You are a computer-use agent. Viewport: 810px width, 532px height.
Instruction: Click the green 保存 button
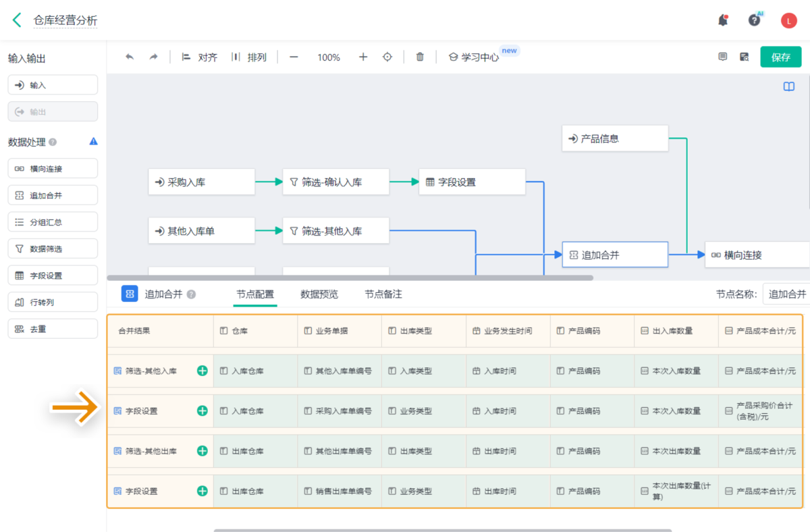click(x=780, y=57)
